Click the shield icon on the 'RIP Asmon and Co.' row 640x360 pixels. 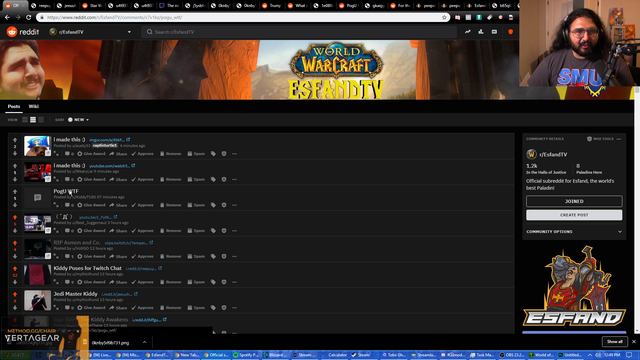point(224,256)
